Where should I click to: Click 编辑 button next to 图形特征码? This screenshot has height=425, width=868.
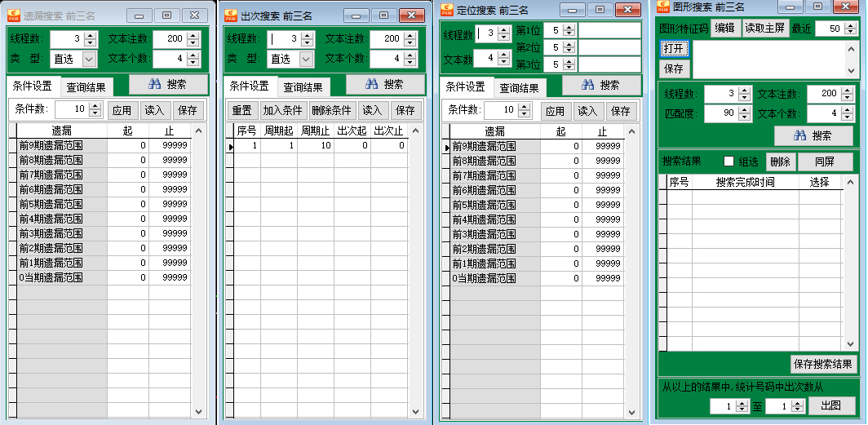click(724, 28)
